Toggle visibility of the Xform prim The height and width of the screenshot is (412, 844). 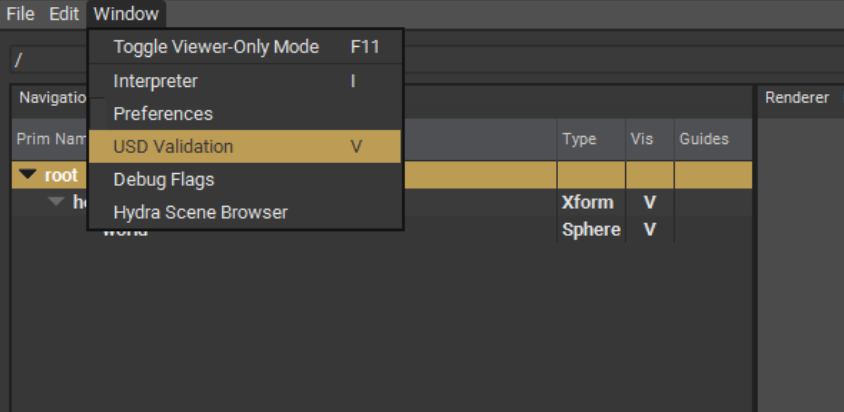(650, 202)
